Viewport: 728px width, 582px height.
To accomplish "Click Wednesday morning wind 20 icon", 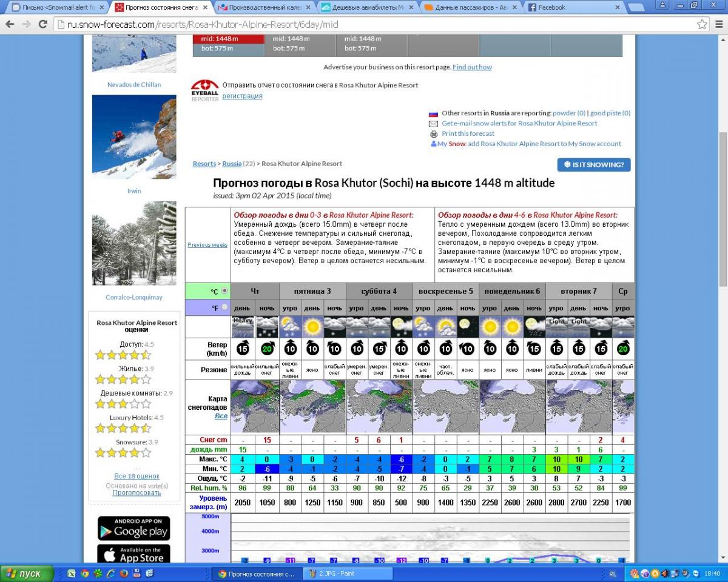I will click(x=623, y=349).
